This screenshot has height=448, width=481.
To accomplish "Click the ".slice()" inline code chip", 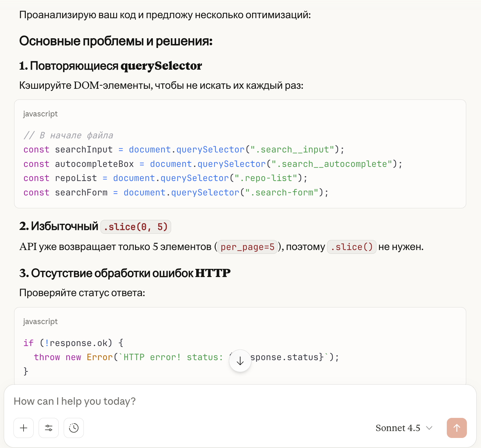I will coord(352,247).
